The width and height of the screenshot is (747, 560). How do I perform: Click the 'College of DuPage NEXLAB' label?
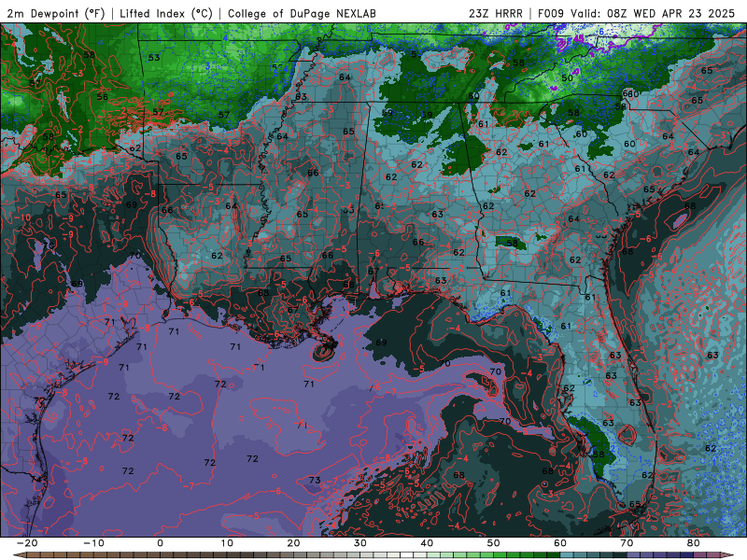click(x=302, y=13)
